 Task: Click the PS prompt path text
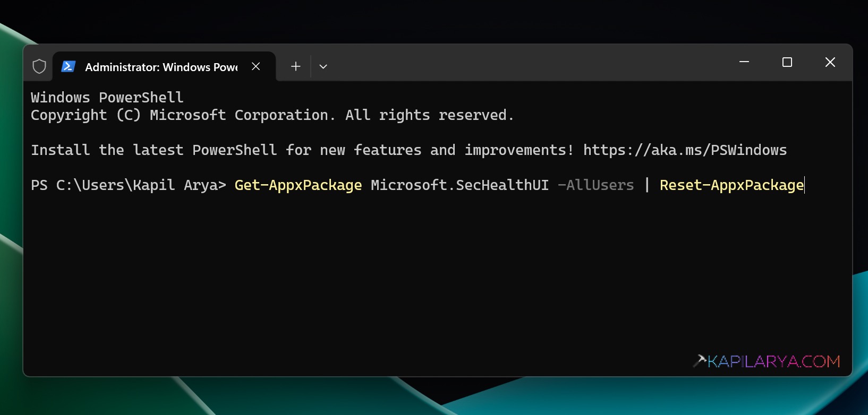(127, 185)
